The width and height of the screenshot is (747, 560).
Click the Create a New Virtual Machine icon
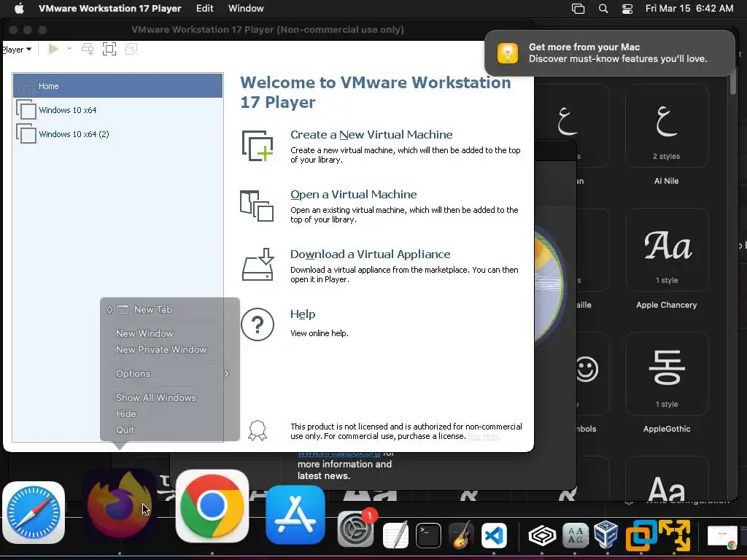click(258, 146)
